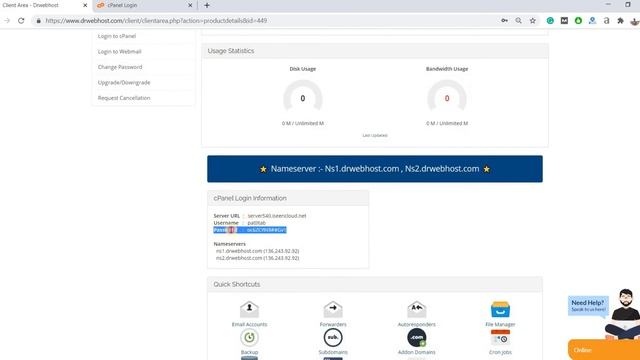Click the browser address bar URL
This screenshot has height=360, width=640.
[156, 20]
